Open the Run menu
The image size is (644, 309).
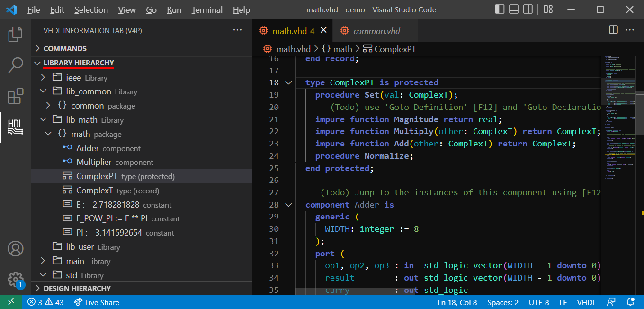pyautogui.click(x=174, y=9)
